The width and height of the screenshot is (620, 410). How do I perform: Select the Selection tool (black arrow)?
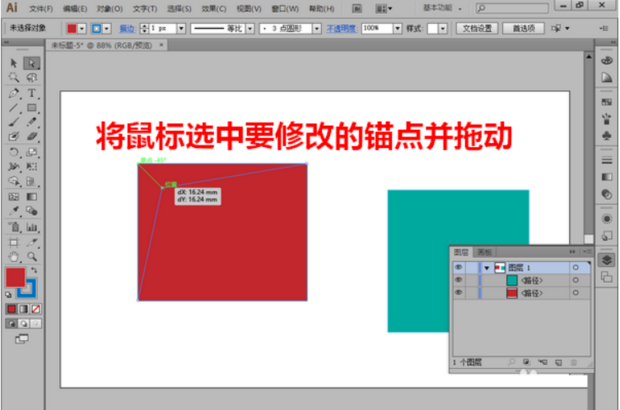pos(14,63)
